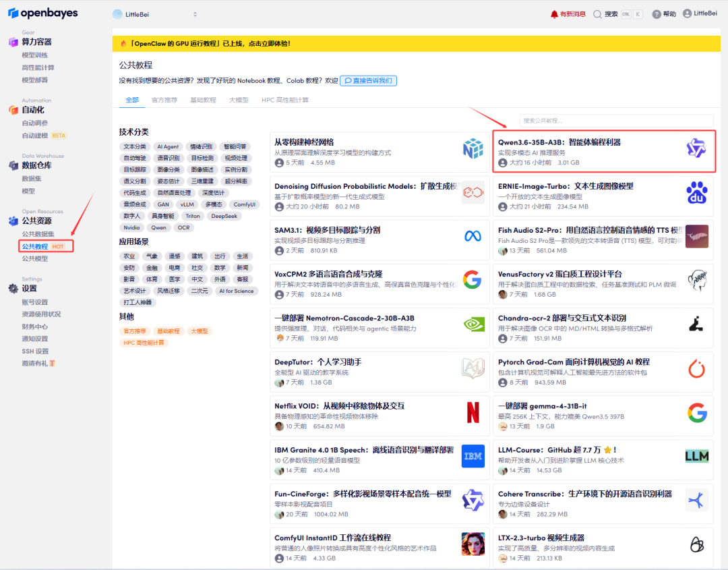
Task: Open Chandra-ocr-2 tutorial title
Action: click(562, 318)
